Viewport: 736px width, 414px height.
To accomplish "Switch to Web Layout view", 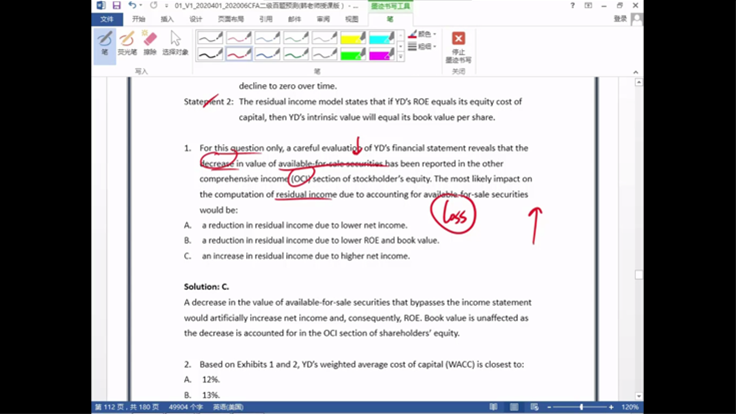I will [535, 407].
